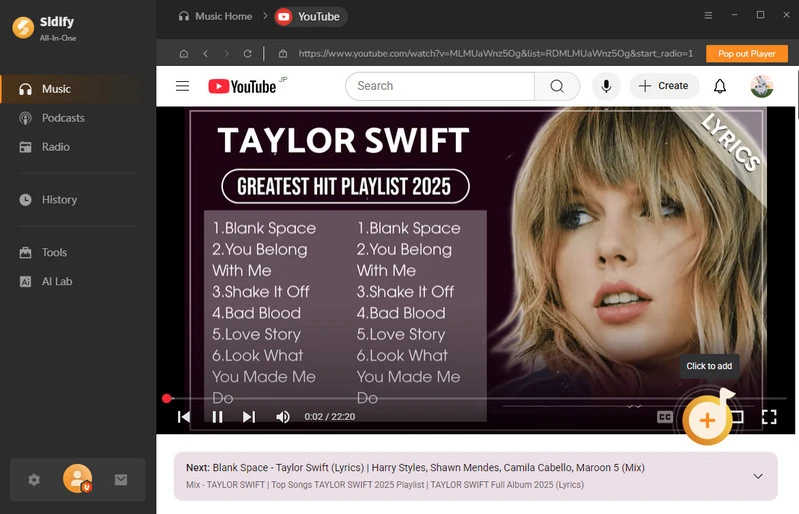Open the Sidify hamburger menu icon
The height and width of the screenshot is (514, 799).
click(x=708, y=15)
